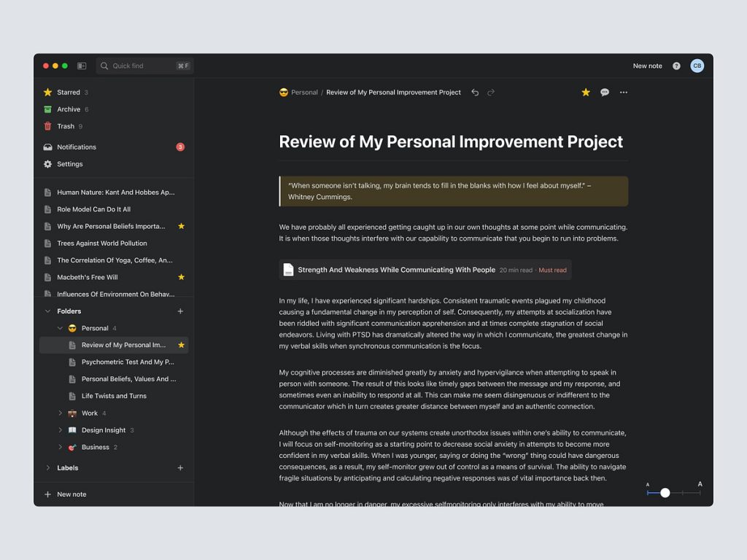Toggle the sidebar collapse icon near traffic lights
The width and height of the screenshot is (747, 560).
coord(83,66)
